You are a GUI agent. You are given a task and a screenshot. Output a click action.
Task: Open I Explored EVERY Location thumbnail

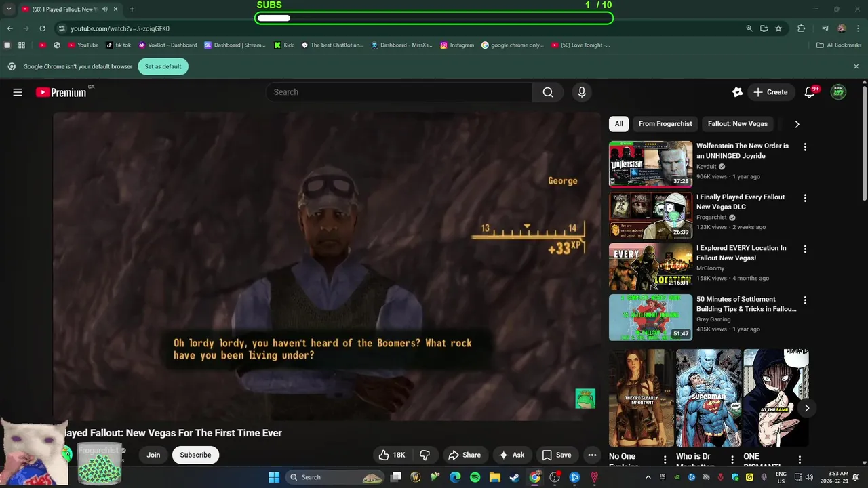[650, 266]
